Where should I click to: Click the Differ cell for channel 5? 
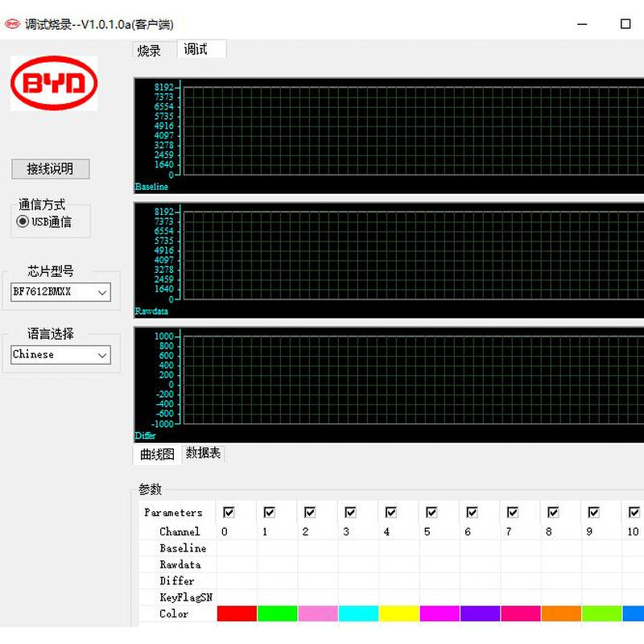point(440,580)
